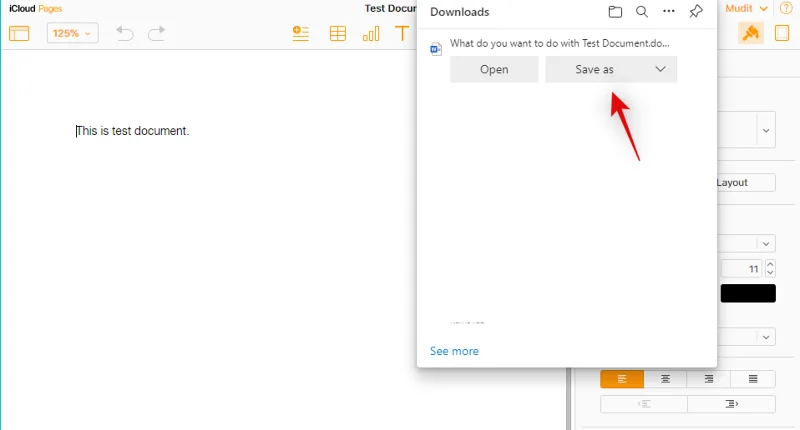
Task: Open more options in Downloads panel
Action: 668,11
